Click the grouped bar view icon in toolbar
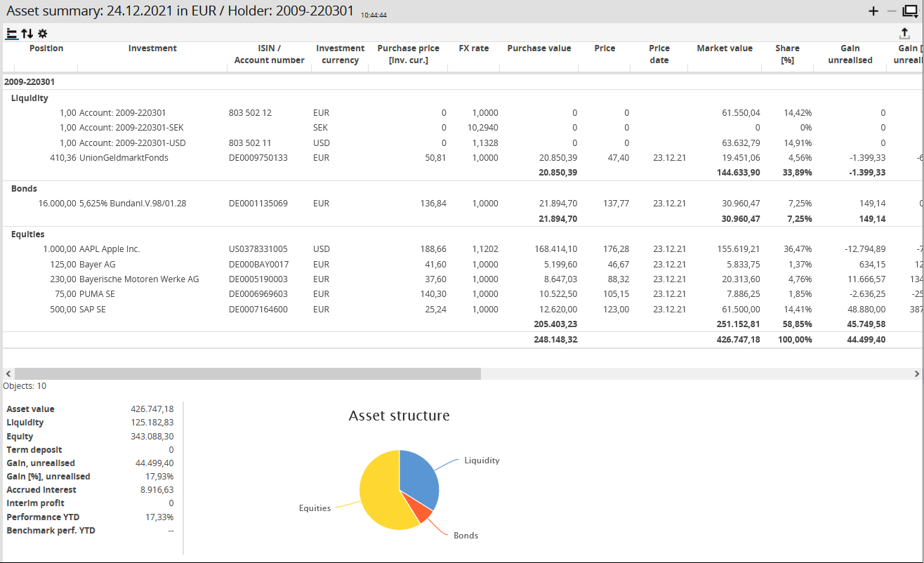Screen dimensions: 924x563 tap(12, 33)
